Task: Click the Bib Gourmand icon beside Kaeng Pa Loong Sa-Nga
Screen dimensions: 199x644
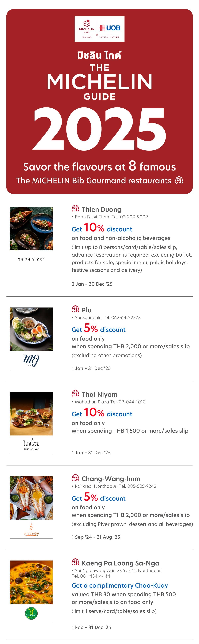Action: coord(75,562)
